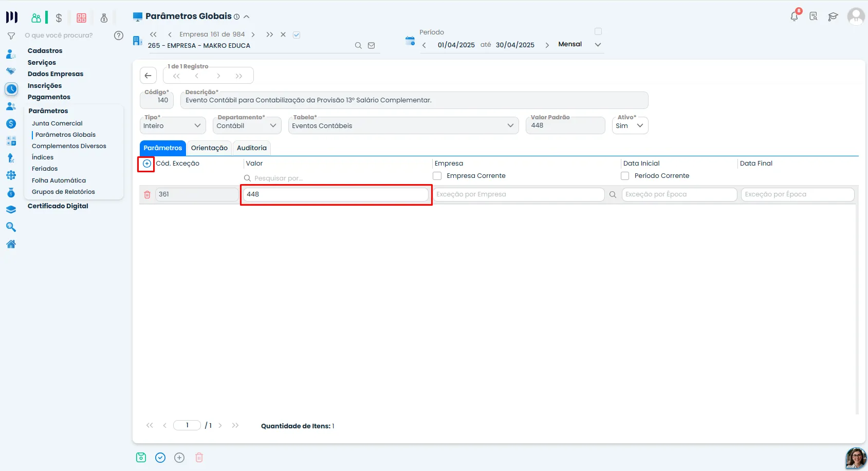Toggle the checkbox next to company navigation
This screenshot has width=868, height=471.
tap(297, 35)
